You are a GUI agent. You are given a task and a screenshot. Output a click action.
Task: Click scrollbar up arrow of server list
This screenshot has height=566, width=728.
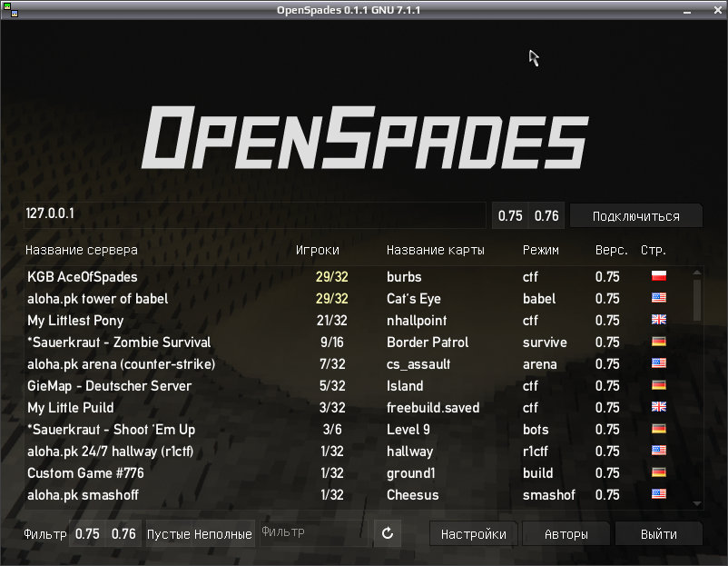[696, 273]
